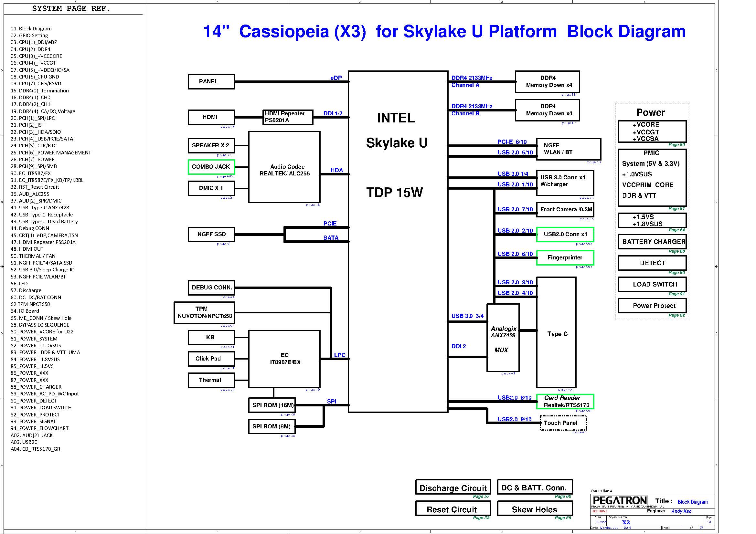756x534 pixels.
Task: Select the TDP 15W text
Action: pos(395,193)
